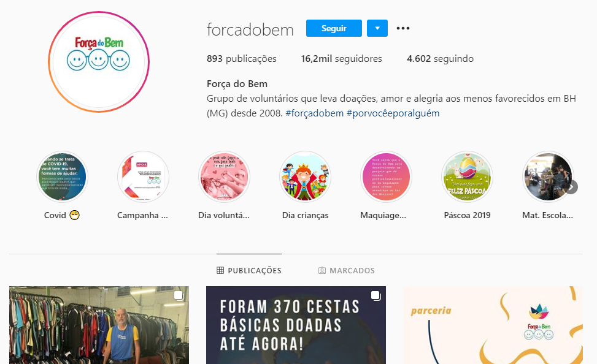Show next highlights with right arrow
Viewport: 597px width, 364px height.
(x=571, y=187)
